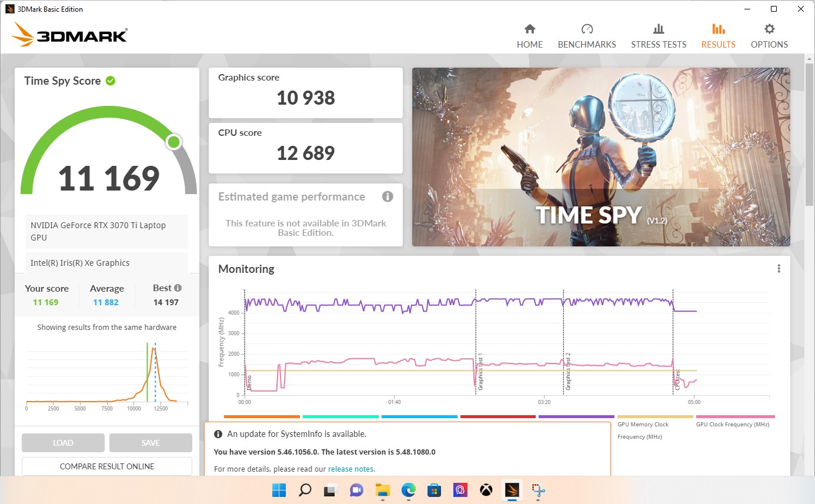The height and width of the screenshot is (504, 815).
Task: Click the info icon next to Best
Action: click(x=178, y=288)
